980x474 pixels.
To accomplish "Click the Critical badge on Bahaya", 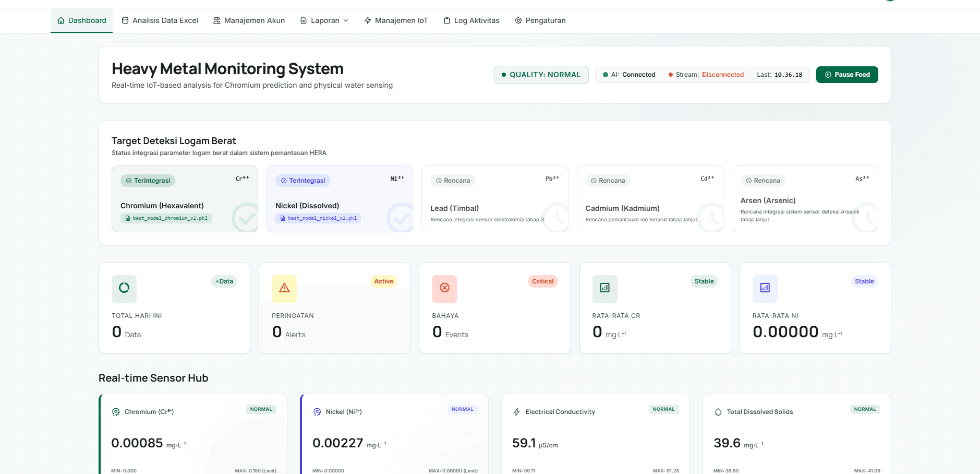I will (x=543, y=281).
